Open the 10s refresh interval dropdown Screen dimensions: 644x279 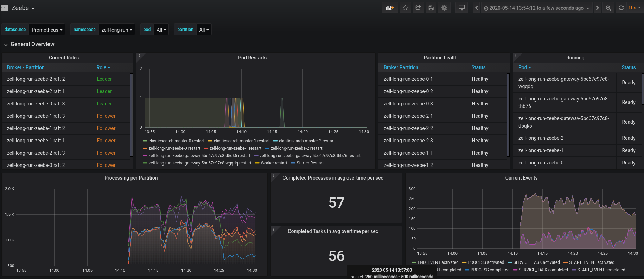tap(634, 8)
